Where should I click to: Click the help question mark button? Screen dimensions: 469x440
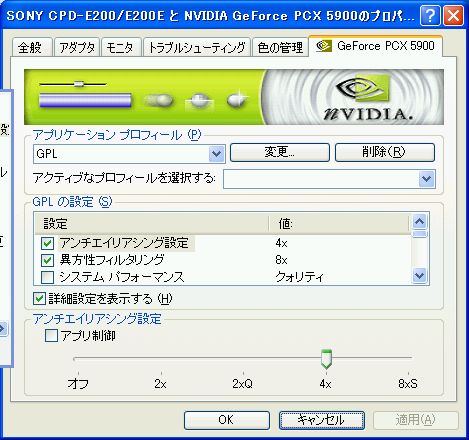[430, 16]
